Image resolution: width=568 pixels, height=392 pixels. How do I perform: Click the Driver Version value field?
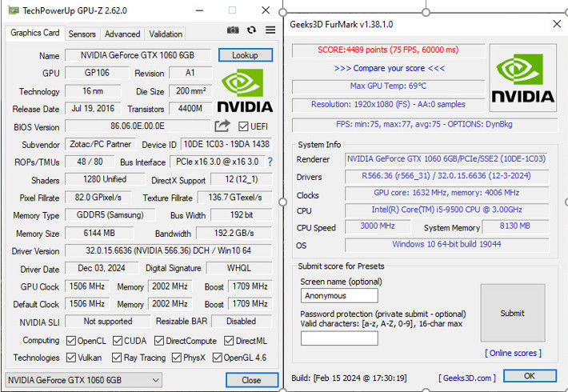169,250
